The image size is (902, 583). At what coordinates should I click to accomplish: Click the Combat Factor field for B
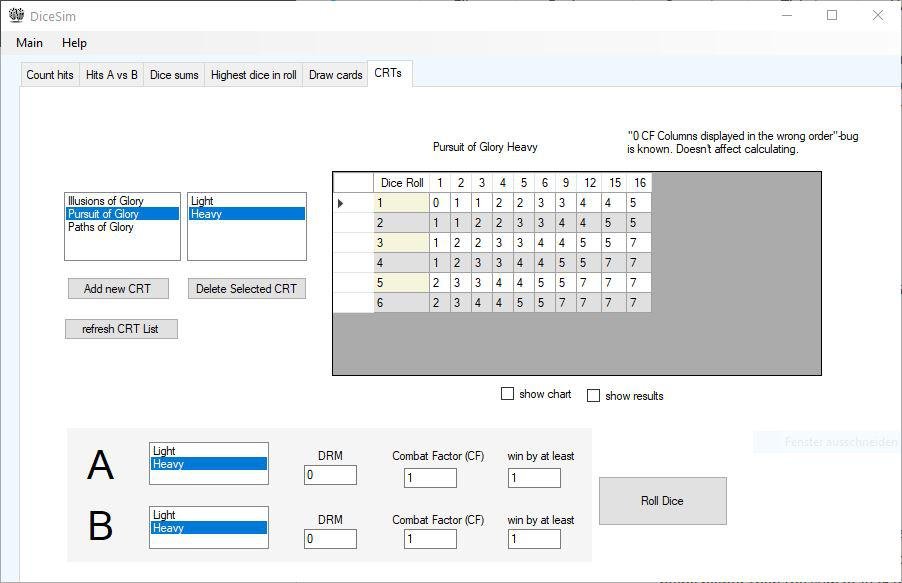pos(430,539)
